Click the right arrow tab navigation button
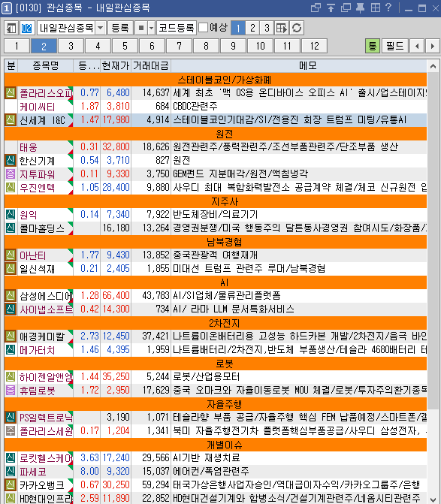This screenshot has height=504, width=441. tap(433, 46)
